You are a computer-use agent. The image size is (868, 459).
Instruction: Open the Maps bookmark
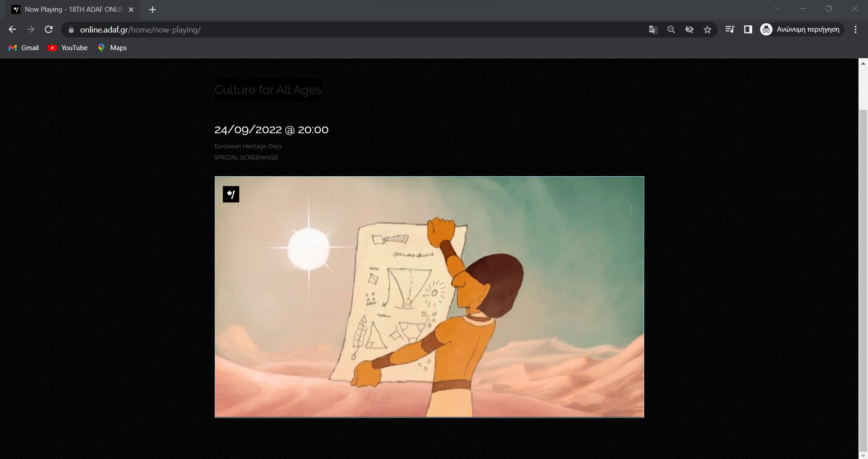112,48
